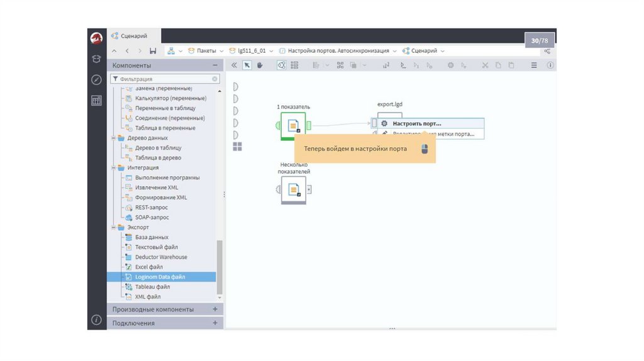The height and width of the screenshot is (361, 644).
Task: Activate the hand pan tool
Action: click(260, 65)
